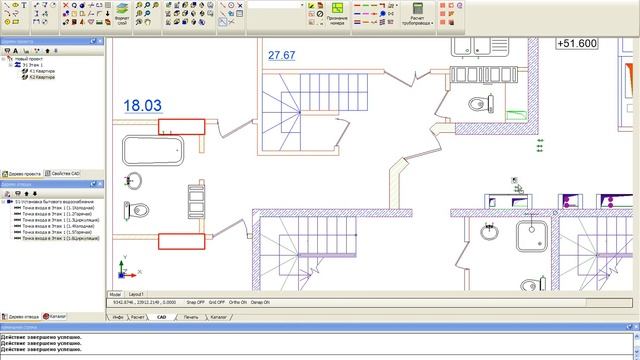Select the line drawing tool in top-left toolbar
This screenshot has width=640, height=360.
point(7,5)
